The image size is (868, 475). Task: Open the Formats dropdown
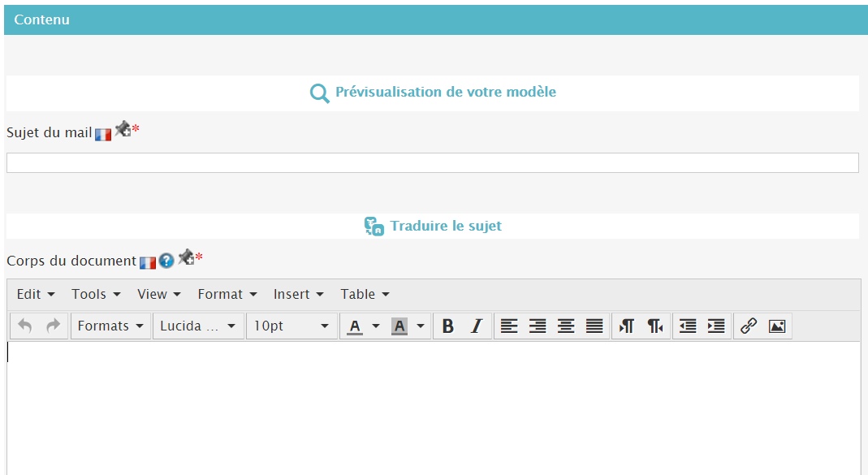110,326
